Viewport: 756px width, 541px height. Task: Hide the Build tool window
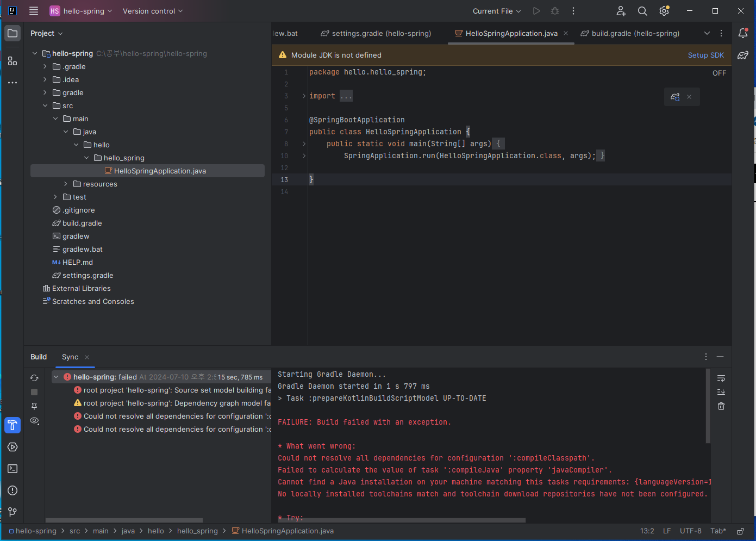tap(720, 357)
